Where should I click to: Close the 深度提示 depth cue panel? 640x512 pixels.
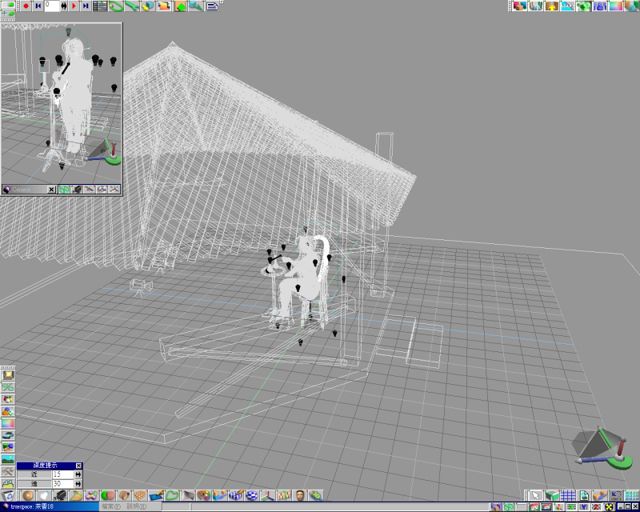(x=78, y=465)
